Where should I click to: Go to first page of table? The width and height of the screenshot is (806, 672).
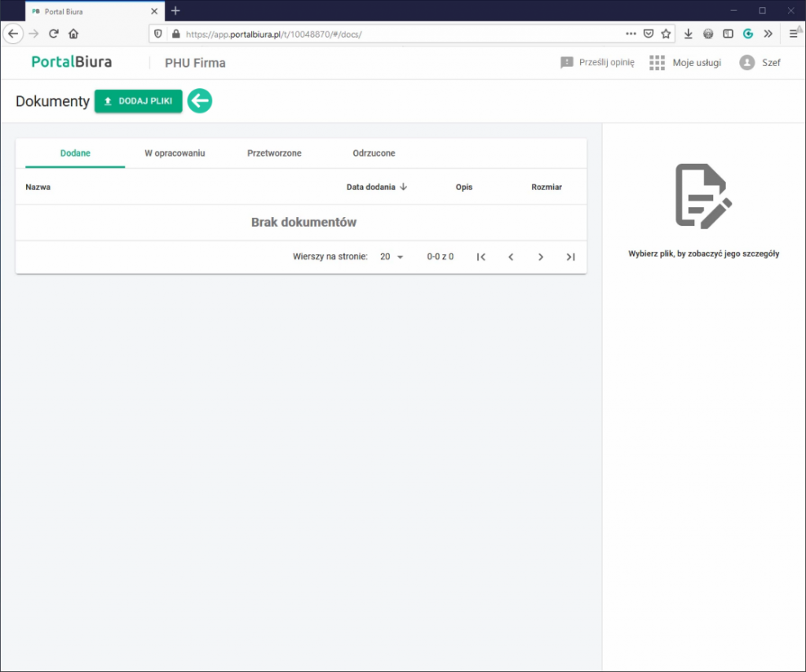tap(481, 257)
